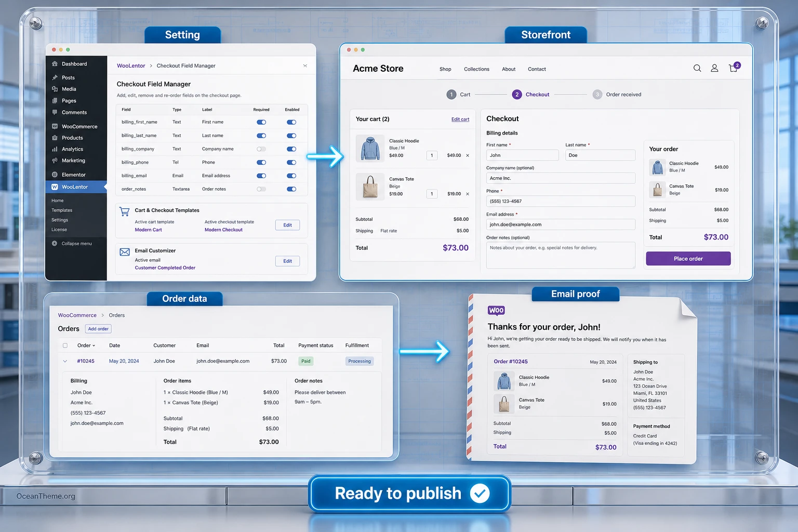The image size is (798, 532).
Task: Remove Classic Hoodie from cart with X
Action: 468,155
